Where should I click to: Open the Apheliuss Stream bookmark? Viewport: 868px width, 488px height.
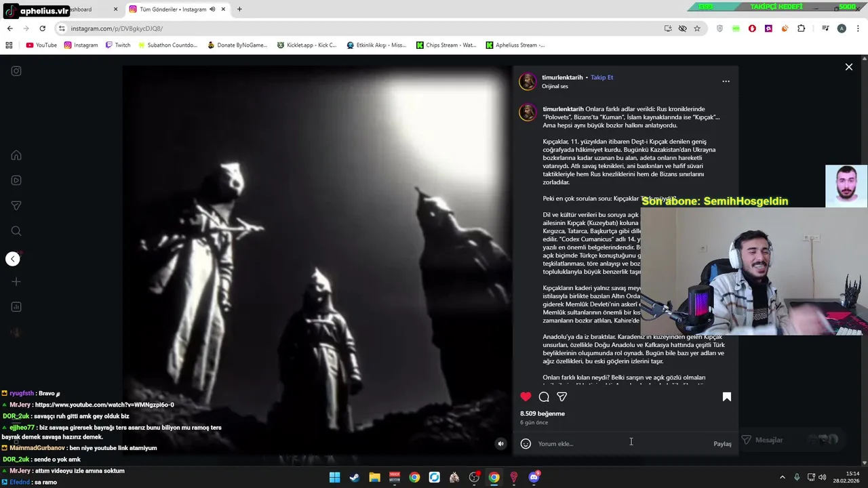[515, 45]
